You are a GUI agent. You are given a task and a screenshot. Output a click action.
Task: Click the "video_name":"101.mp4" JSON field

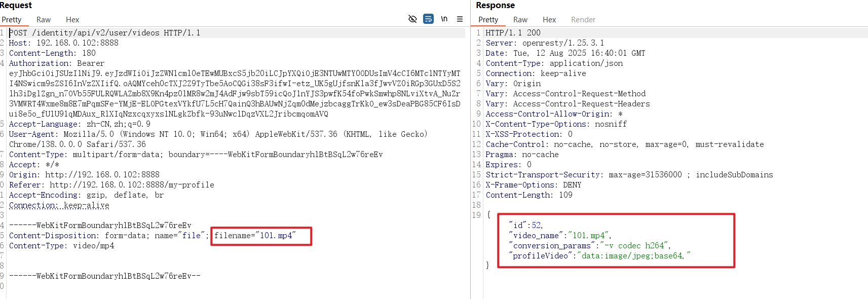coord(560,236)
